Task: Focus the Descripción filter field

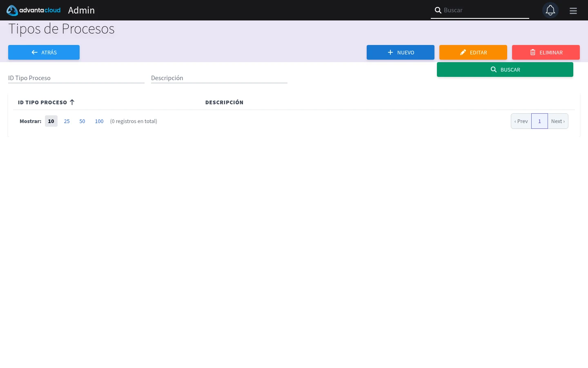Action: pyautogui.click(x=219, y=78)
